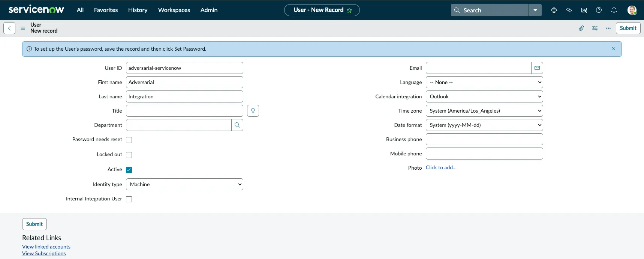
Task: Open the Language dropdown
Action: 484,82
